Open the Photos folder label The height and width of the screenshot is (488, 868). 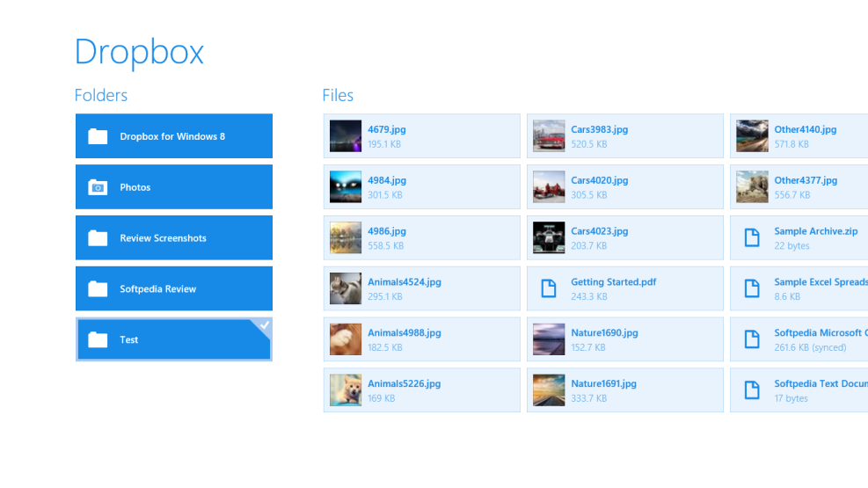click(135, 187)
